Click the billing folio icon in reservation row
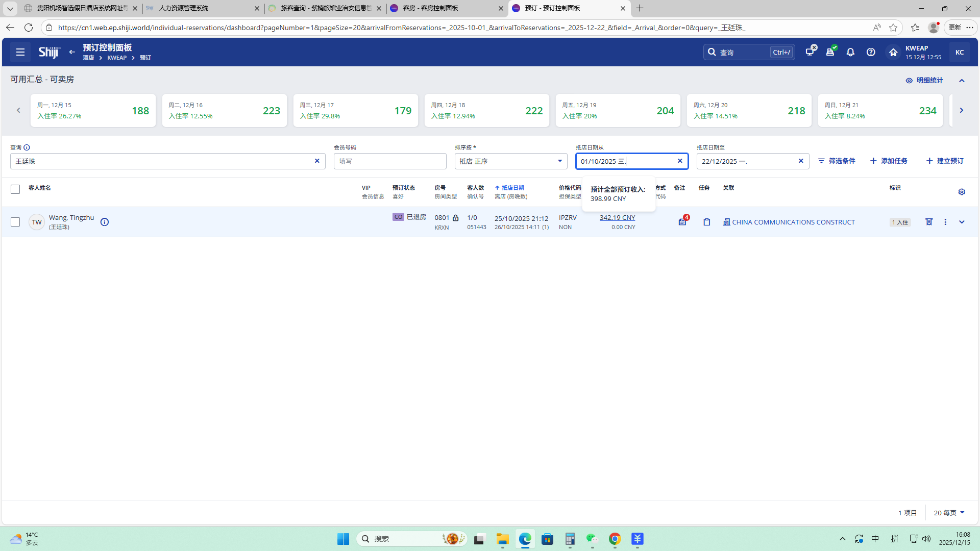Viewport: 980px width, 551px height. tap(929, 222)
